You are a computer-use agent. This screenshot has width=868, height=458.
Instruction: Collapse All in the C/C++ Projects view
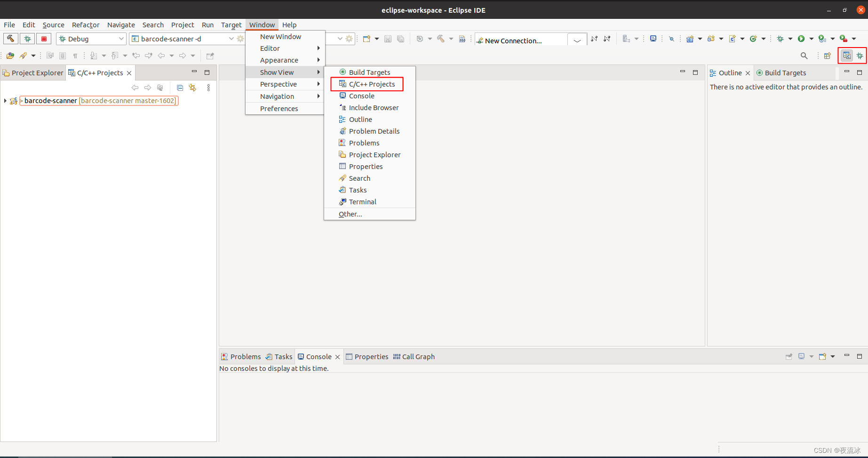tap(180, 88)
